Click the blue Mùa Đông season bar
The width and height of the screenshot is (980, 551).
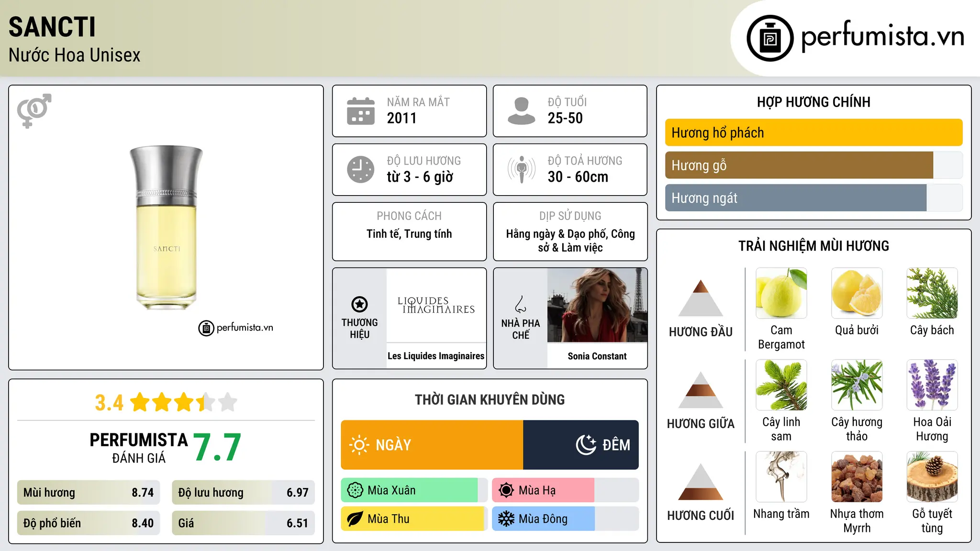click(x=543, y=519)
